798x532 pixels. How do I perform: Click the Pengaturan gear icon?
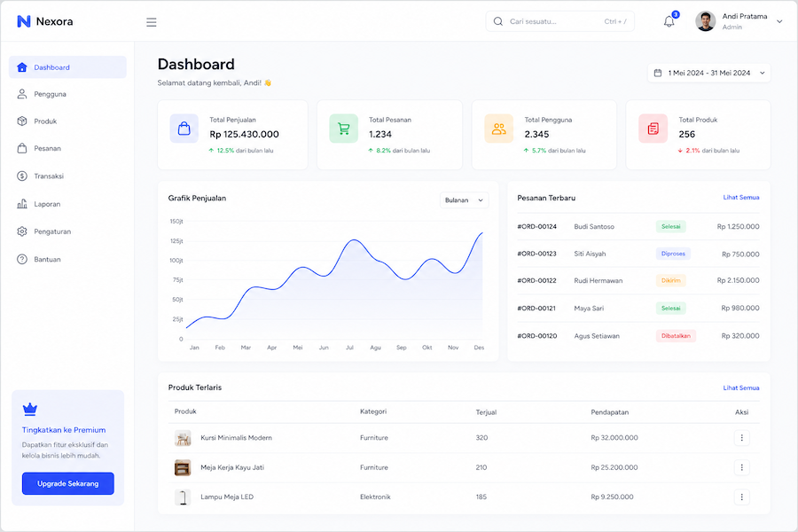tap(22, 231)
